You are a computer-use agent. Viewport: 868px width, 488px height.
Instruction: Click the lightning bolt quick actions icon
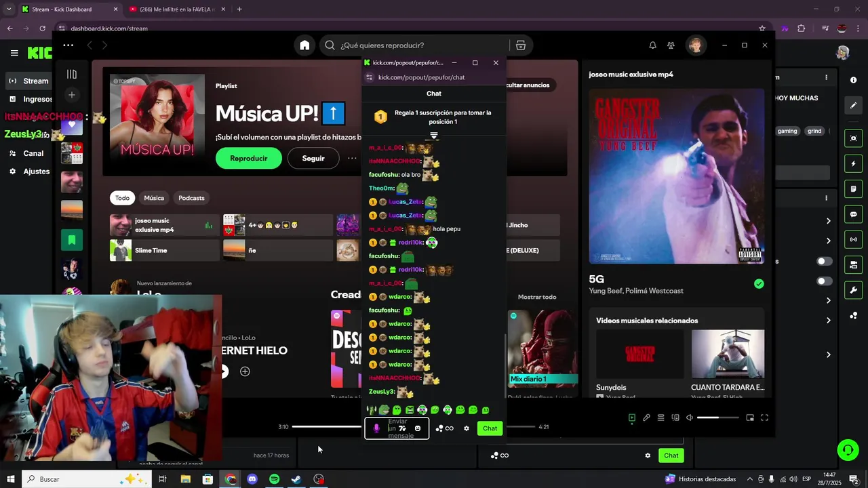(854, 164)
